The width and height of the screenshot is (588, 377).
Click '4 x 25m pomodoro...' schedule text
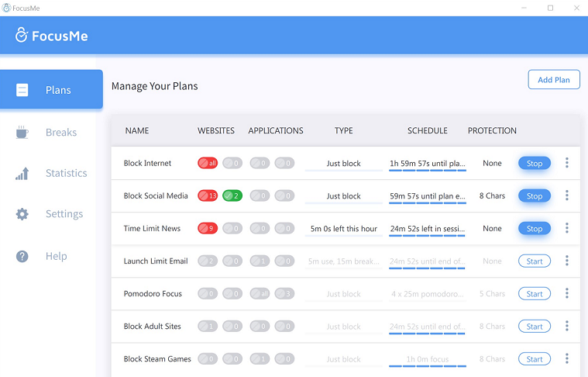(x=428, y=294)
